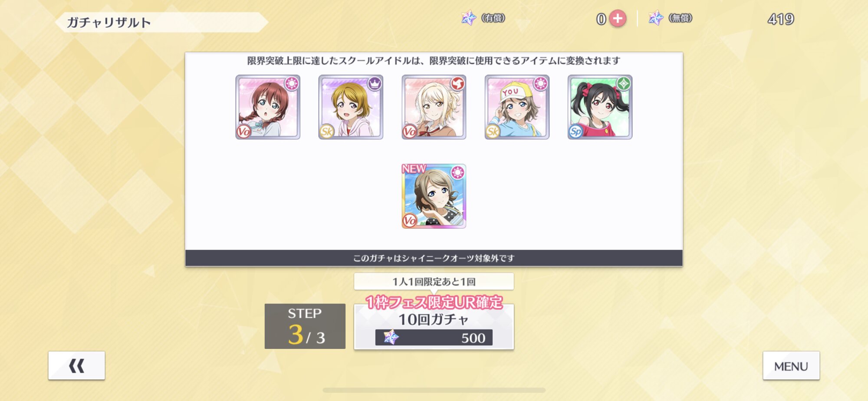Click the red attribute icon on blonde card

pos(457,83)
